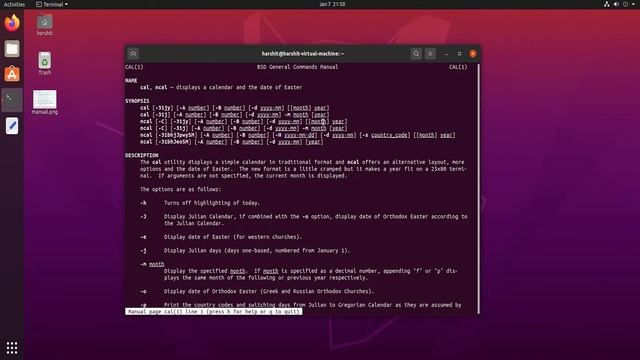Click the 'Display Julian days' option line

point(257,251)
